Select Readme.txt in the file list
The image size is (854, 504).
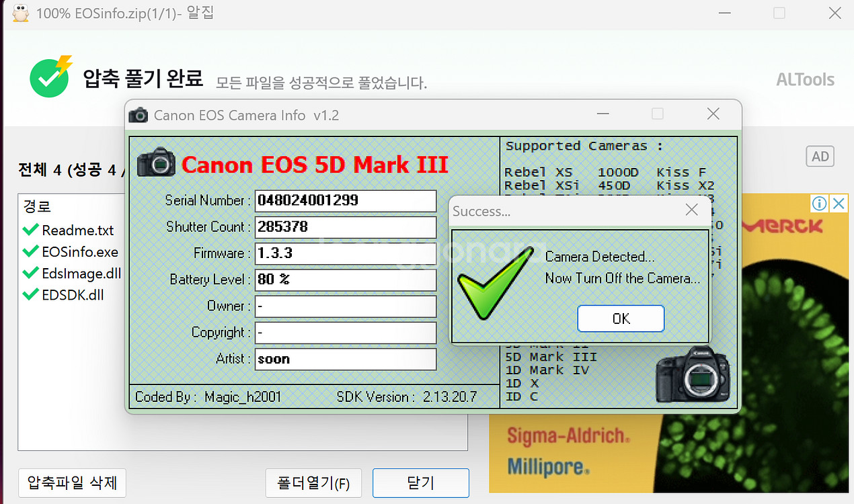tap(77, 230)
